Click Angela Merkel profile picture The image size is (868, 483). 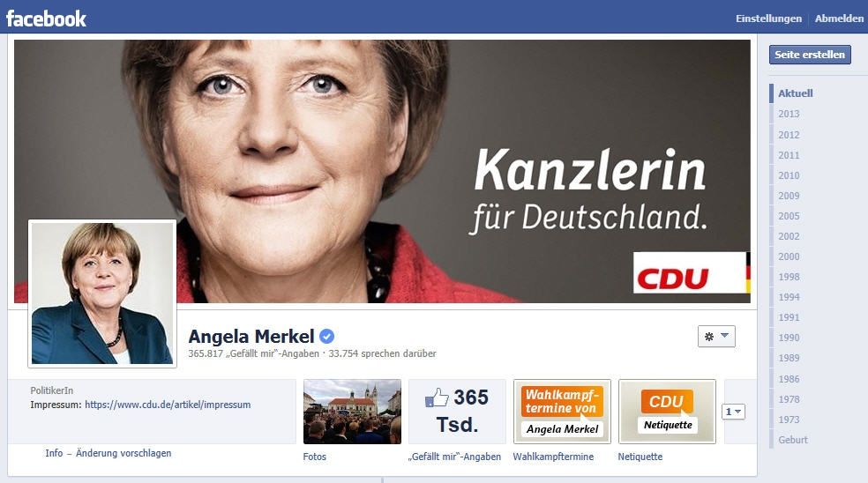[x=102, y=294]
